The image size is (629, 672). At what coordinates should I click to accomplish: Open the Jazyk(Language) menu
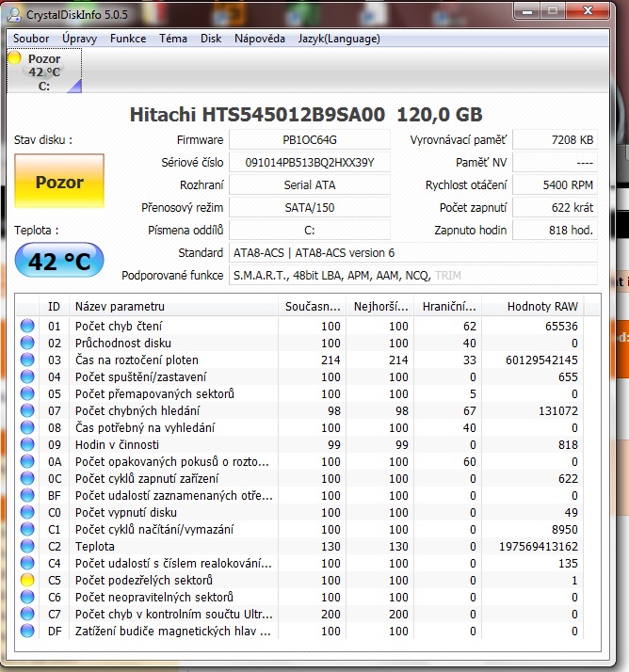(x=339, y=39)
